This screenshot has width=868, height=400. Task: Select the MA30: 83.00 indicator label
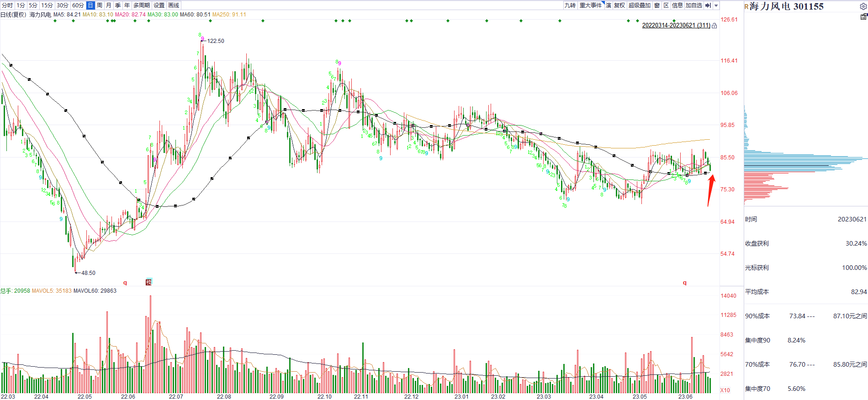pos(163,15)
